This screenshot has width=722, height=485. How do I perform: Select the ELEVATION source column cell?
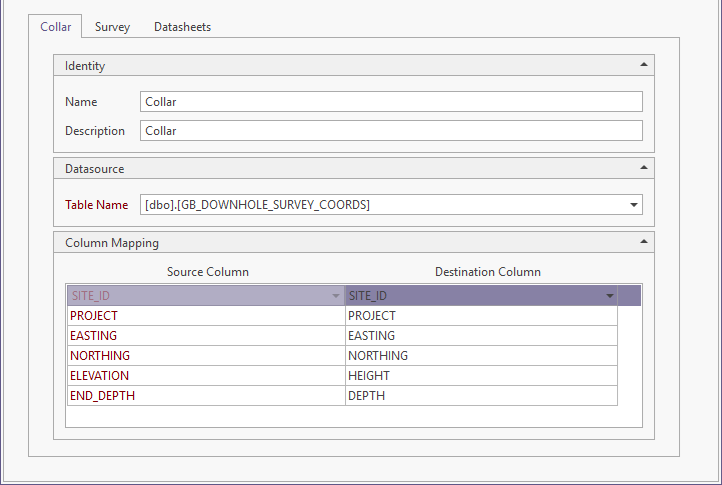205,376
